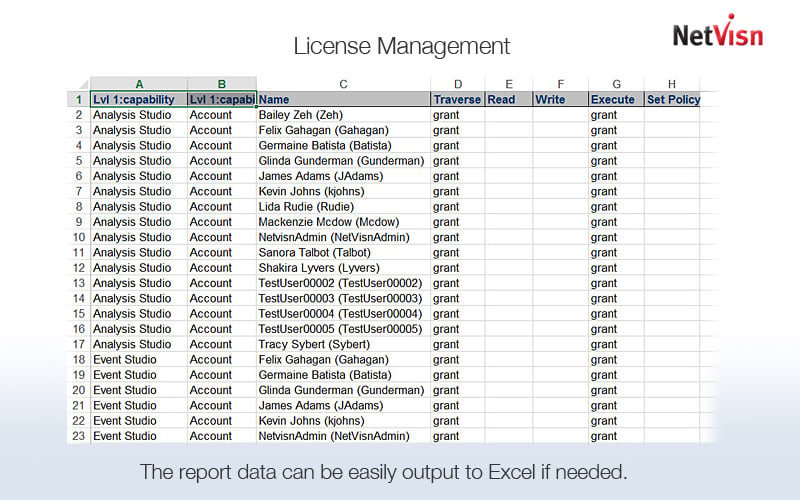Click the Name header cell
Screen dimensions: 800x500
tap(343, 100)
